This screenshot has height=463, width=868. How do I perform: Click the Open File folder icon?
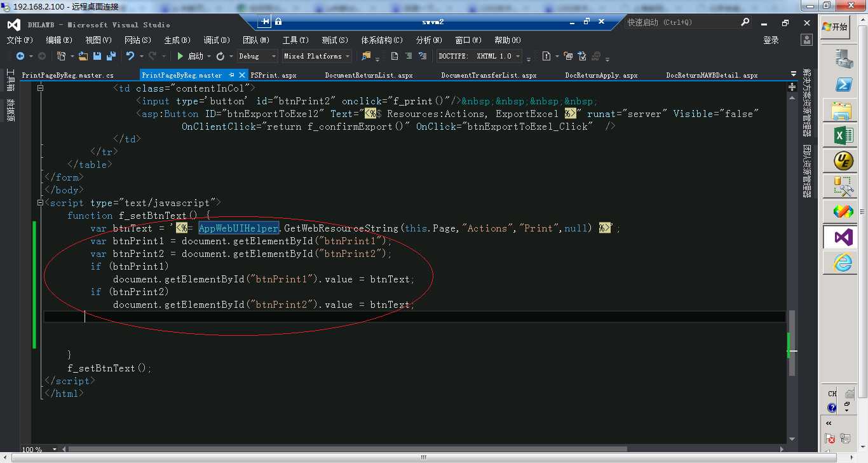point(83,56)
